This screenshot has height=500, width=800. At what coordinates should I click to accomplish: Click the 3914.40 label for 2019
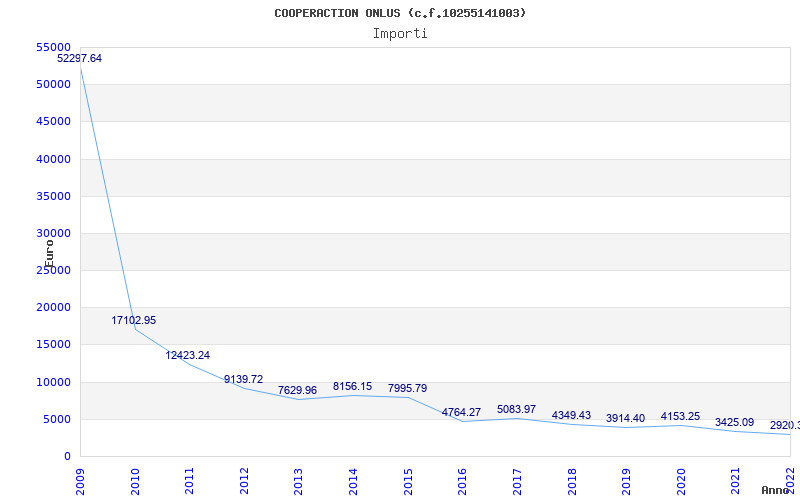(625, 419)
